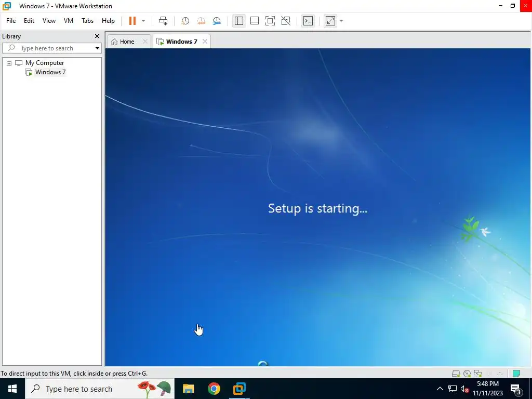The height and width of the screenshot is (399, 532).
Task: Open the File menu
Action: 11,21
